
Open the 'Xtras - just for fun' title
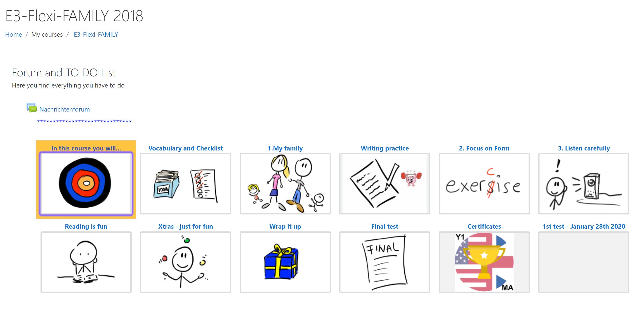tap(185, 226)
